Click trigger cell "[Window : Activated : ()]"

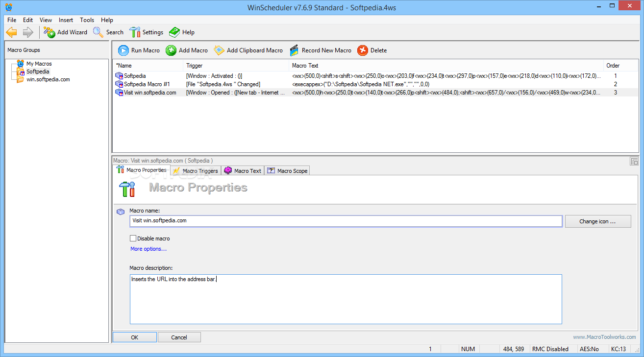[x=214, y=76]
